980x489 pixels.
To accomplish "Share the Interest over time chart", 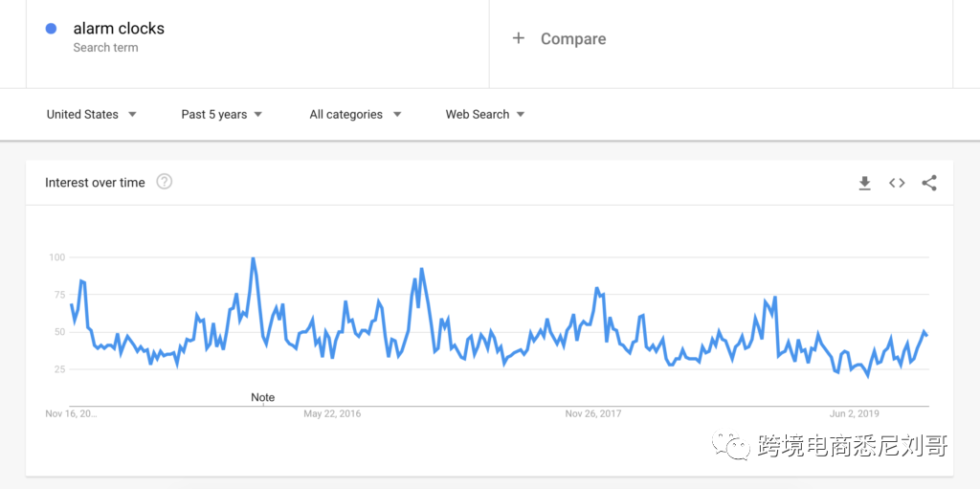I will click(x=929, y=183).
